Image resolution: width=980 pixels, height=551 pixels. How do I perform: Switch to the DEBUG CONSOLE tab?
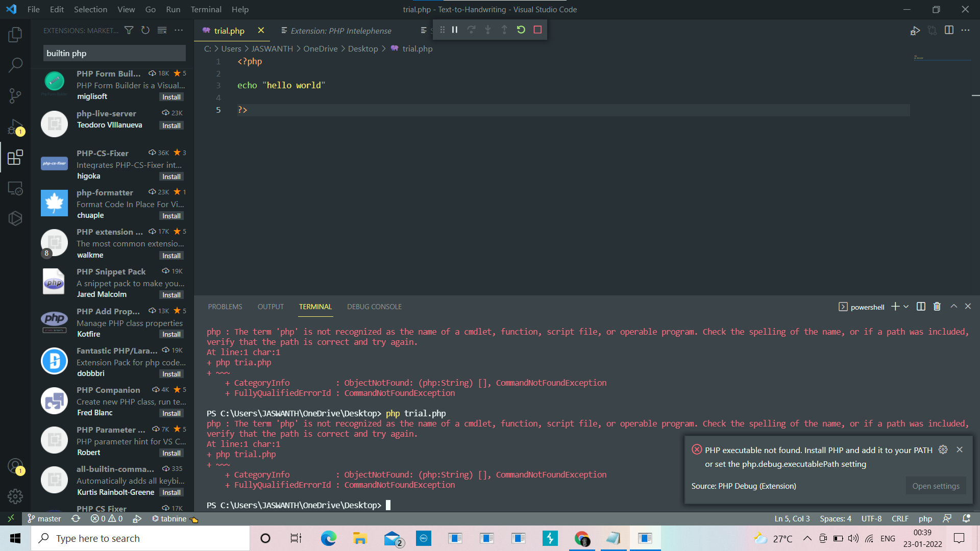pyautogui.click(x=374, y=307)
